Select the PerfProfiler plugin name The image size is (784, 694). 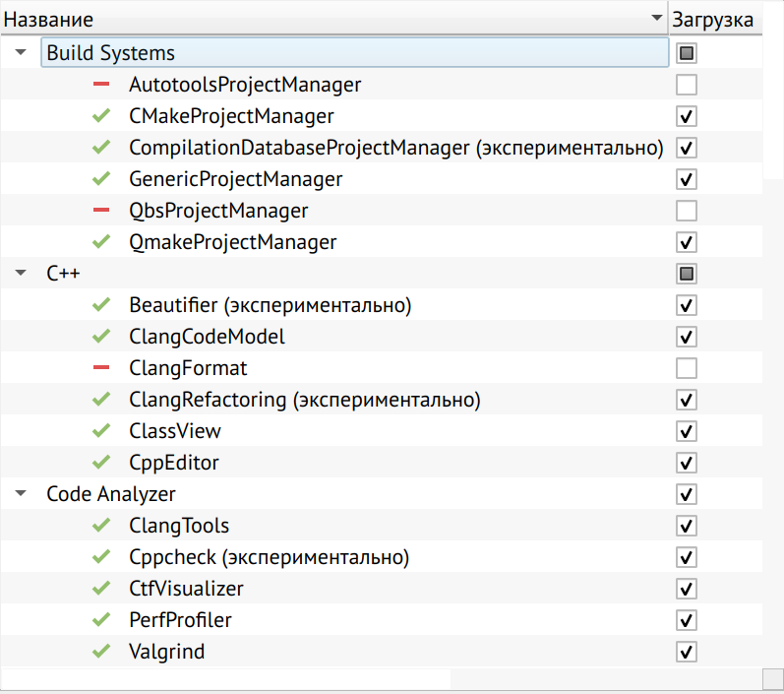pyautogui.click(x=180, y=620)
